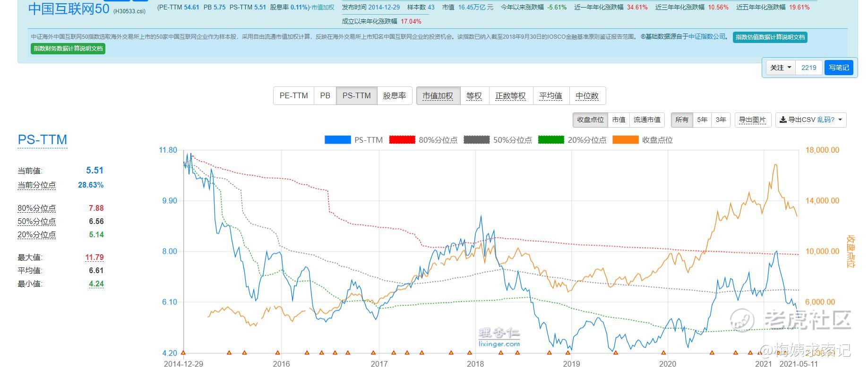
Task: Set time range to 3年
Action: click(x=721, y=120)
